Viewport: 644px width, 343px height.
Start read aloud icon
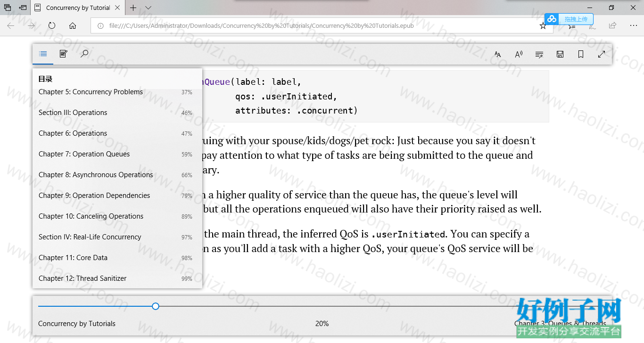click(x=519, y=54)
